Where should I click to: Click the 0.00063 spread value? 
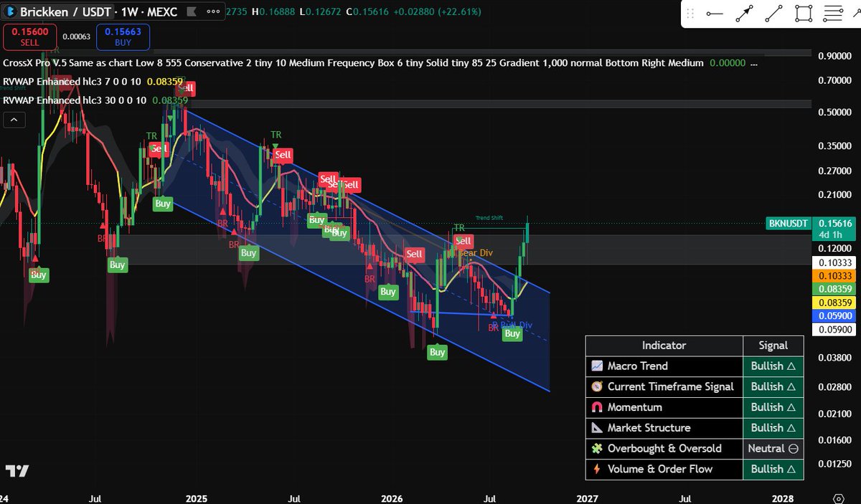point(76,36)
